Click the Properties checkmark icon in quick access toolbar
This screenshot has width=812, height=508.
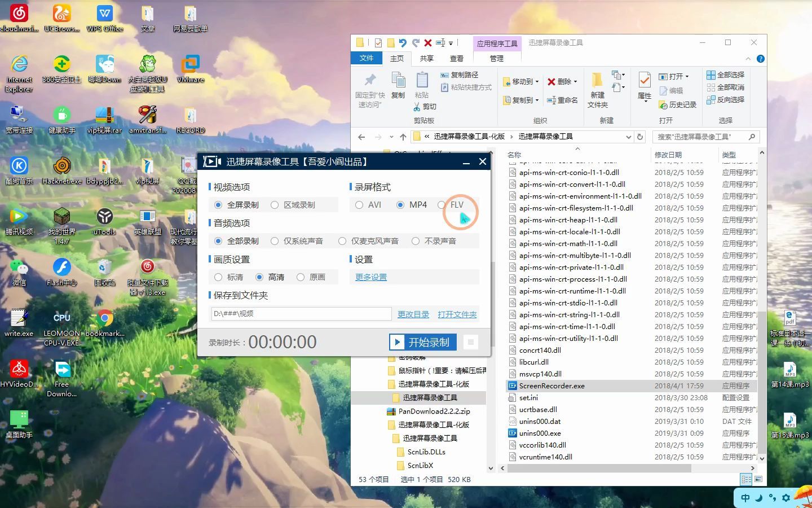tap(378, 43)
